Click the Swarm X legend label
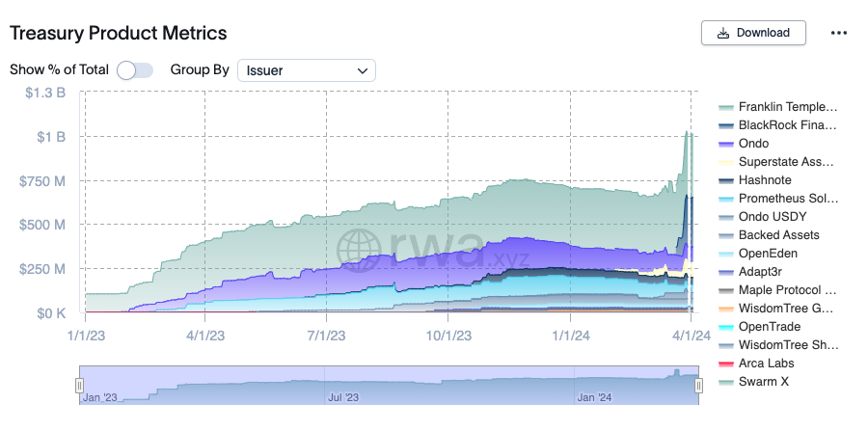The width and height of the screenshot is (868, 431). click(764, 381)
